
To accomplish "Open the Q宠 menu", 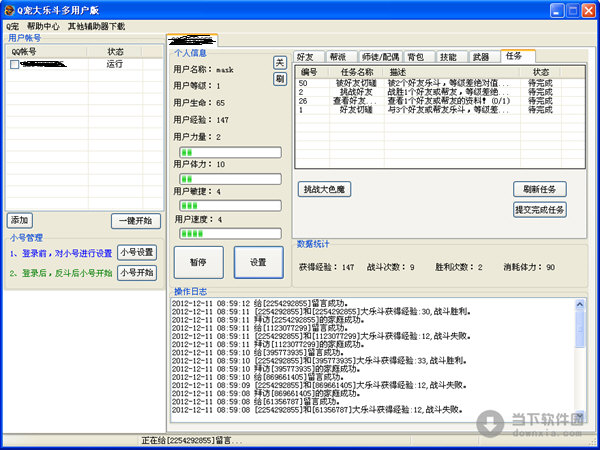I will (x=12, y=26).
